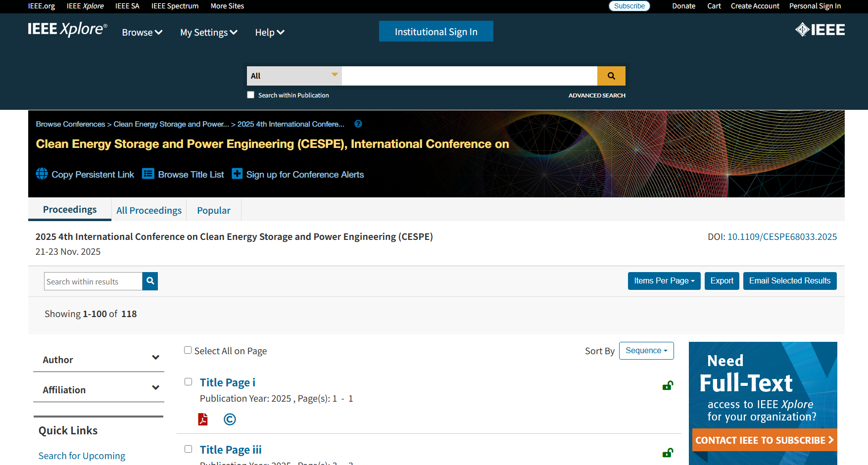Open the Title Page iii result
This screenshot has width=868, height=465.
click(231, 450)
